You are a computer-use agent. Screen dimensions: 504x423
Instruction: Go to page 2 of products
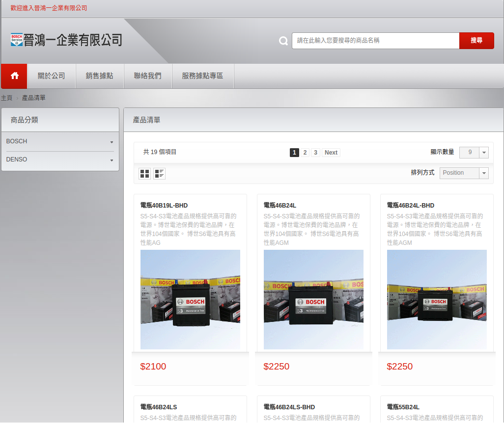point(305,153)
